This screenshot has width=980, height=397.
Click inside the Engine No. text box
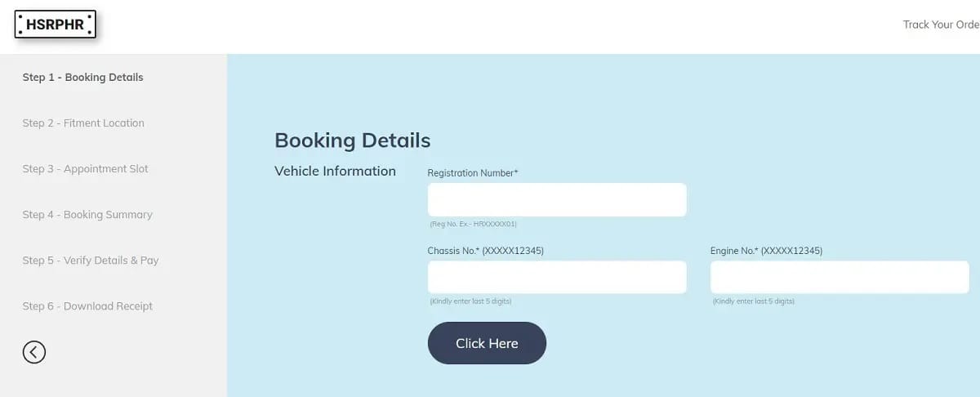(840, 277)
